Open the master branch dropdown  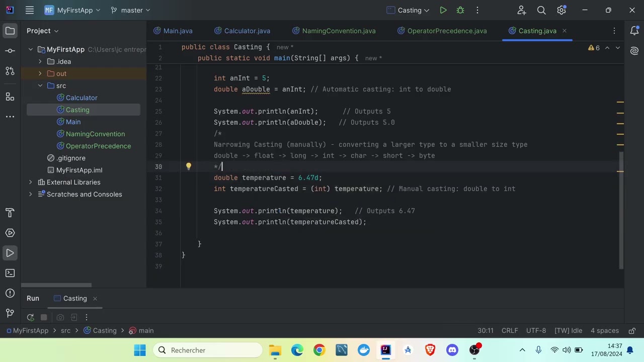point(130,10)
